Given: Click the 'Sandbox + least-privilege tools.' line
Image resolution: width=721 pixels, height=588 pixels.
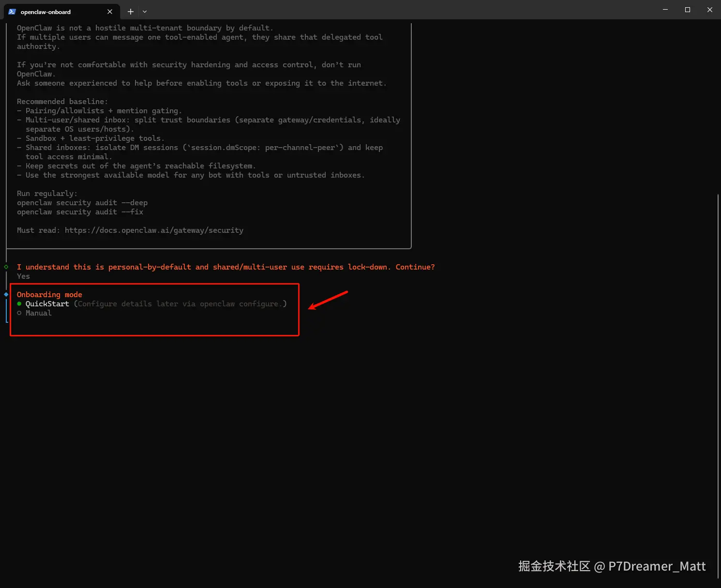Looking at the screenshot, I should (x=90, y=138).
